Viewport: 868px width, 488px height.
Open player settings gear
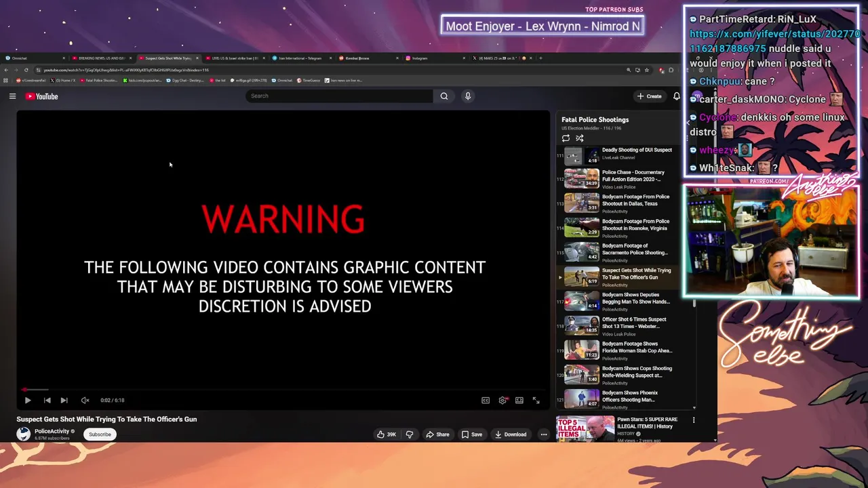pos(502,401)
